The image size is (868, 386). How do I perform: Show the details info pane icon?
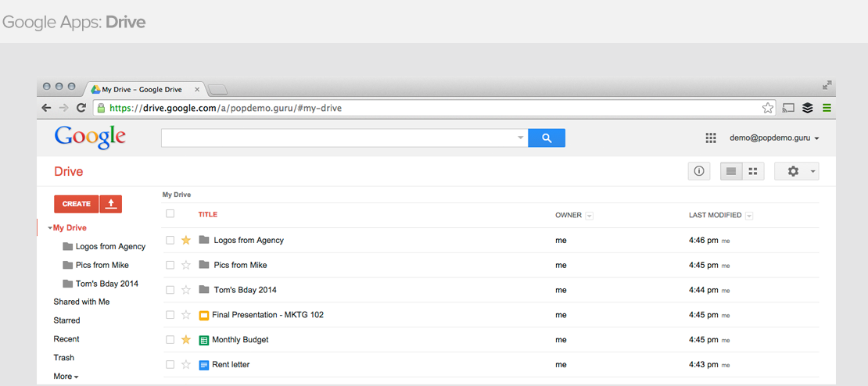pos(698,171)
